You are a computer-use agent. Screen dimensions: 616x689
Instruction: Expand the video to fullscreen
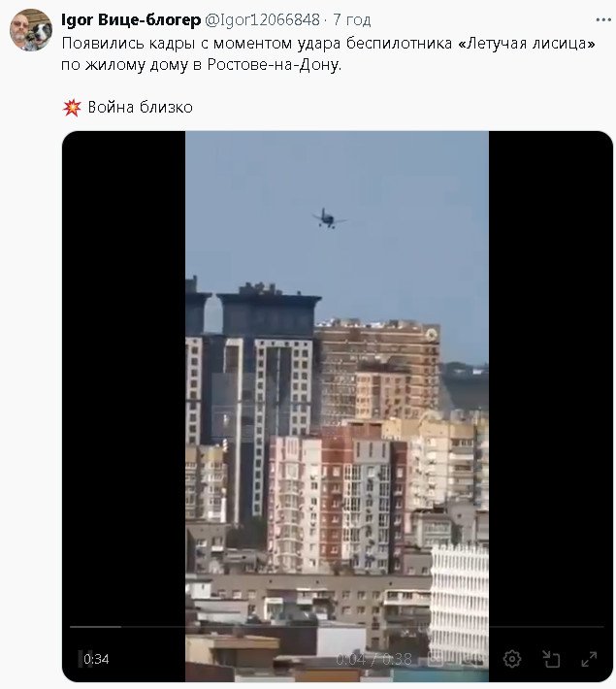[589, 659]
